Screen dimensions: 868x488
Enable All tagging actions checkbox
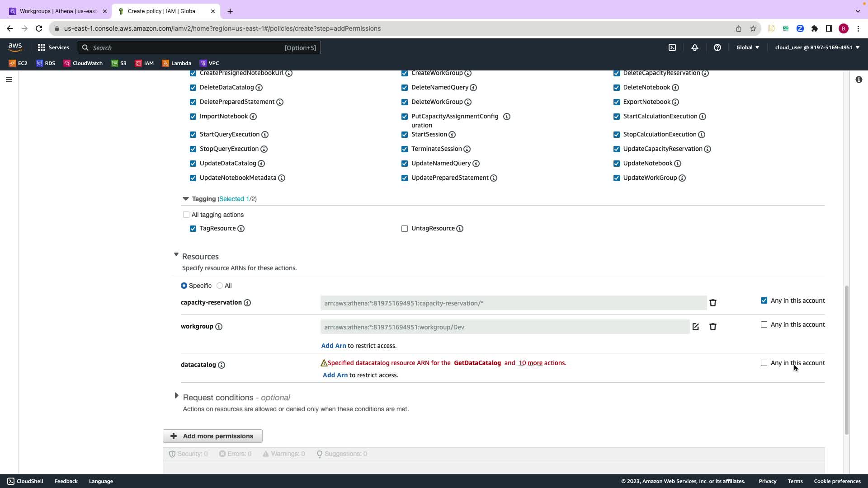pyautogui.click(x=186, y=215)
